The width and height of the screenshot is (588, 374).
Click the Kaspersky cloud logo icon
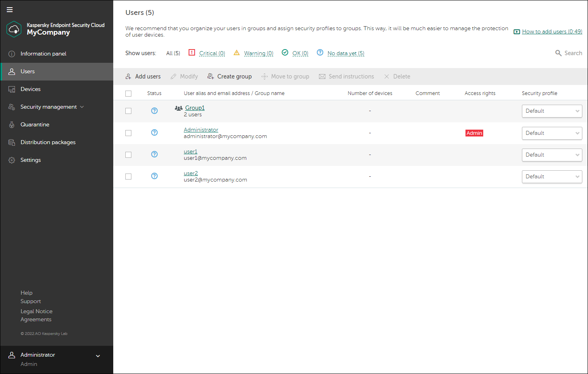coord(14,30)
